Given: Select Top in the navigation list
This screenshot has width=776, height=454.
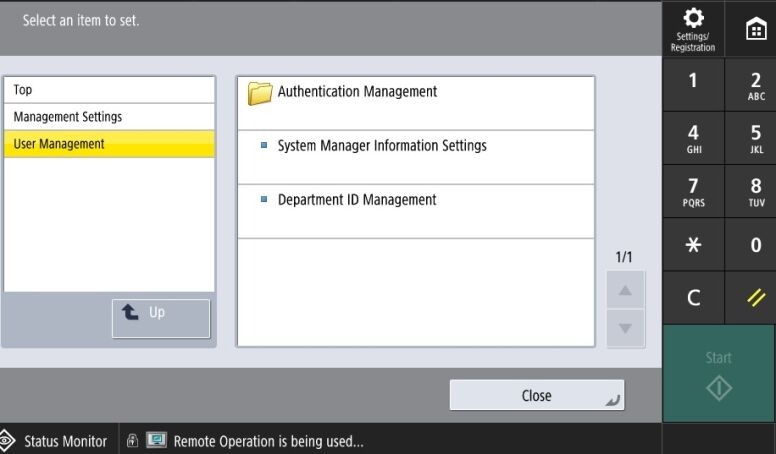Looking at the screenshot, I should coord(109,90).
